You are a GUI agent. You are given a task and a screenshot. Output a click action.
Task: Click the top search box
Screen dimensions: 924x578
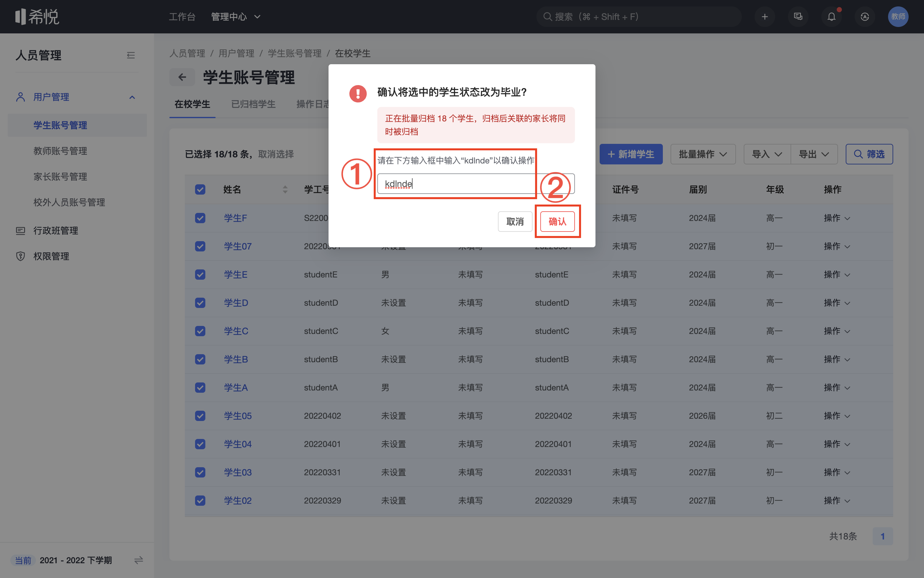(639, 17)
